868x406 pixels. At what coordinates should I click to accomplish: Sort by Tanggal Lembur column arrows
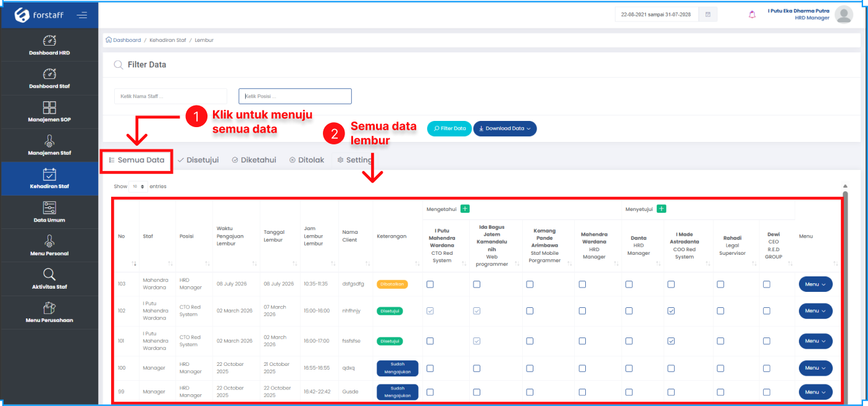click(x=294, y=263)
